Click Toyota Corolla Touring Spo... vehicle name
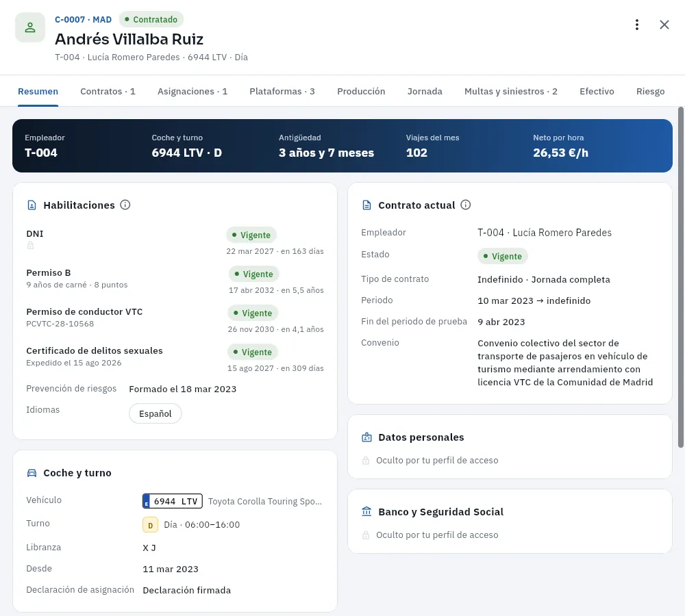This screenshot has height=616, width=685. [x=265, y=501]
